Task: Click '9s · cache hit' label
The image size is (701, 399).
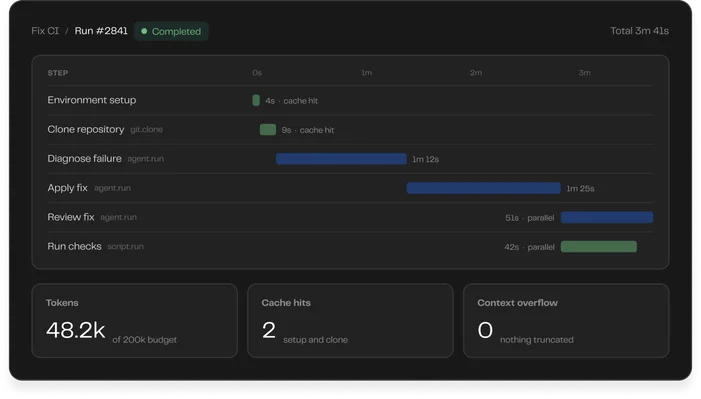Action: coord(308,130)
